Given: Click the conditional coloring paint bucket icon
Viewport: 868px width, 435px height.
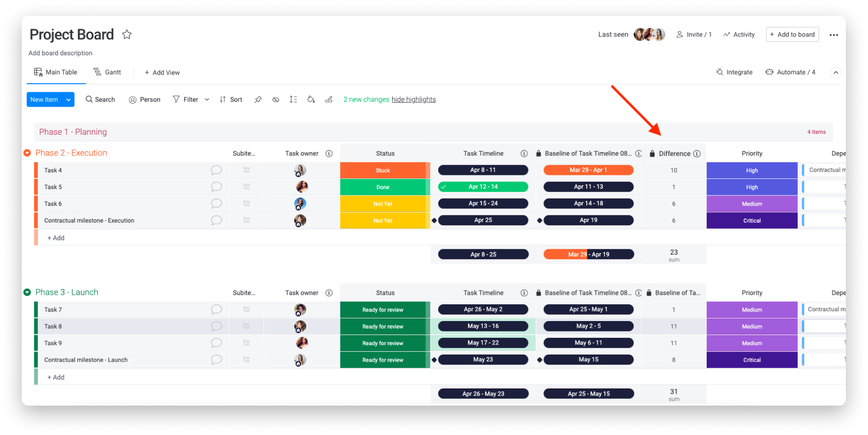Looking at the screenshot, I should (311, 99).
